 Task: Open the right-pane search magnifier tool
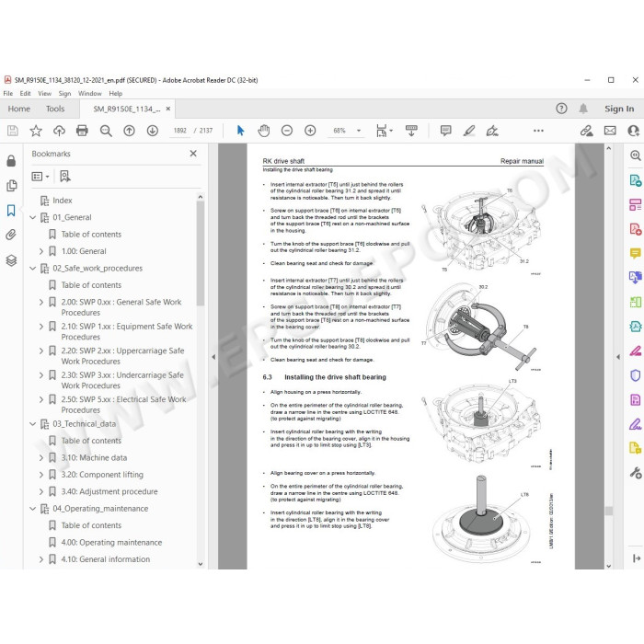click(636, 155)
